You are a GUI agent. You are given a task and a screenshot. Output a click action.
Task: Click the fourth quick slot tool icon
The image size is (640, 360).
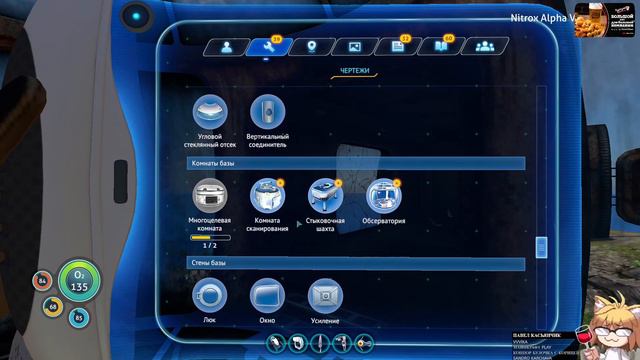pos(342,343)
